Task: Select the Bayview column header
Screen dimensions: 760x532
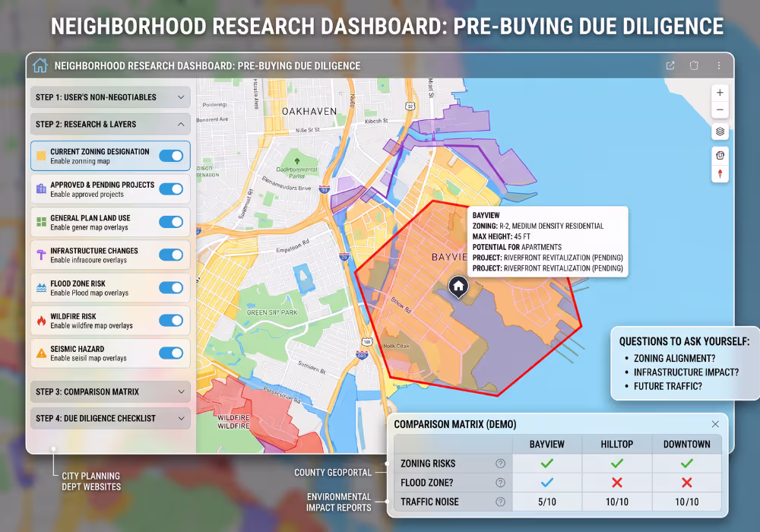Action: [x=546, y=445]
